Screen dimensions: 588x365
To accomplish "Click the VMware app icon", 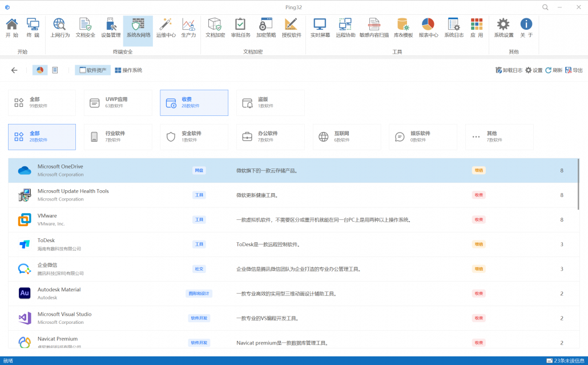I will (25, 219).
